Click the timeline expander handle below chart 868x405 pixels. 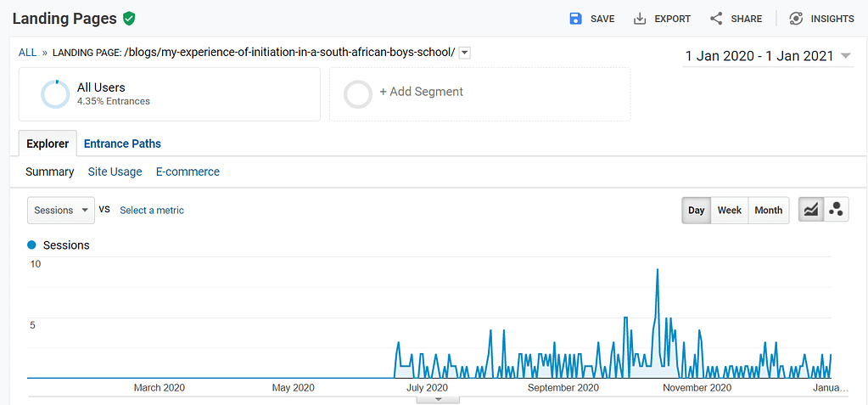coord(439,399)
